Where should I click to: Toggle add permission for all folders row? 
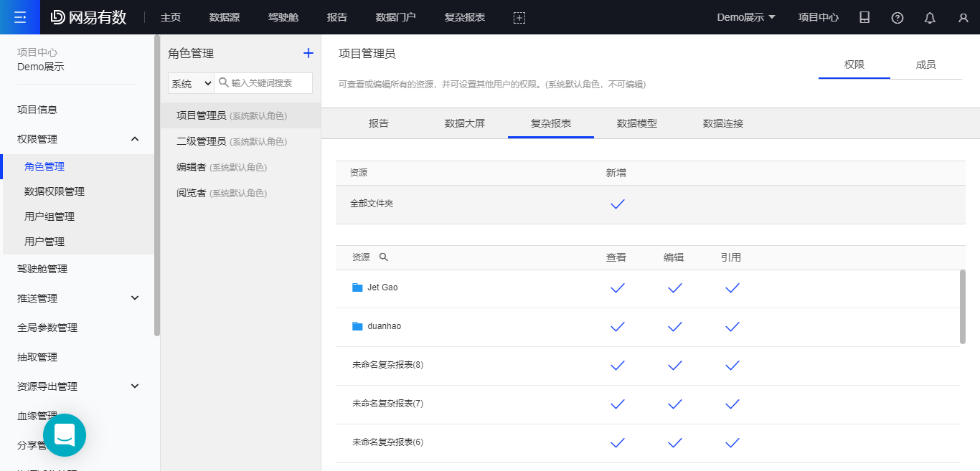pyautogui.click(x=617, y=204)
